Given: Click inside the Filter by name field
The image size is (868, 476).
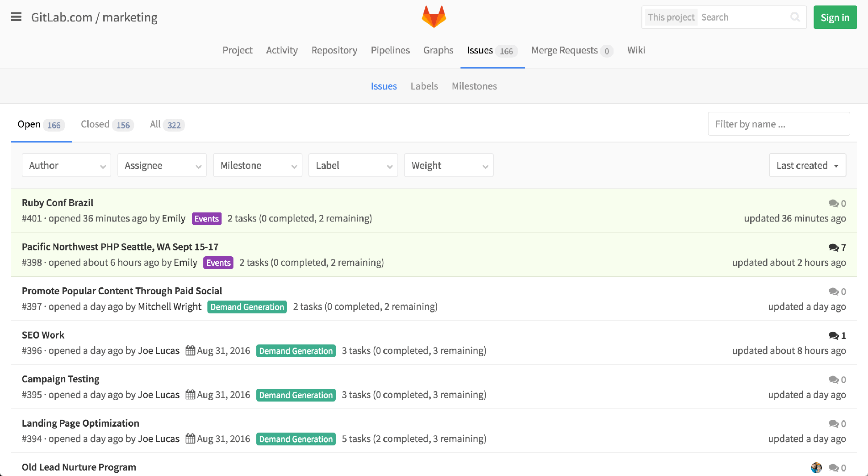Looking at the screenshot, I should pos(778,124).
